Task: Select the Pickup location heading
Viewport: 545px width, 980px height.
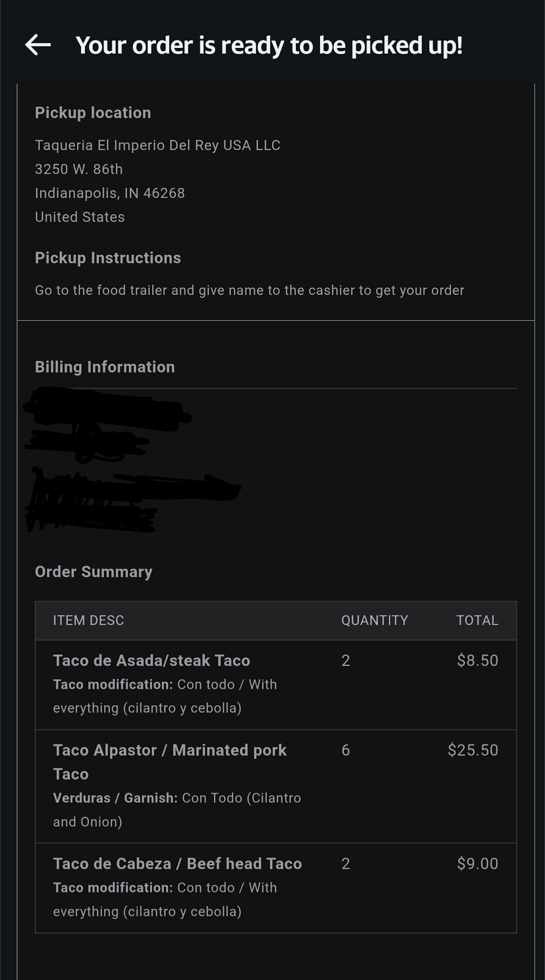Action: point(93,113)
